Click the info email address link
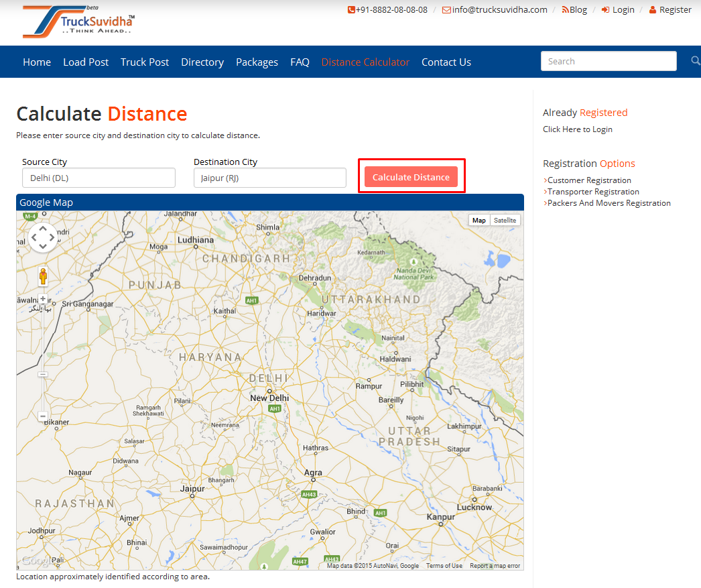Image resolution: width=701 pixels, height=588 pixels. 495,10
